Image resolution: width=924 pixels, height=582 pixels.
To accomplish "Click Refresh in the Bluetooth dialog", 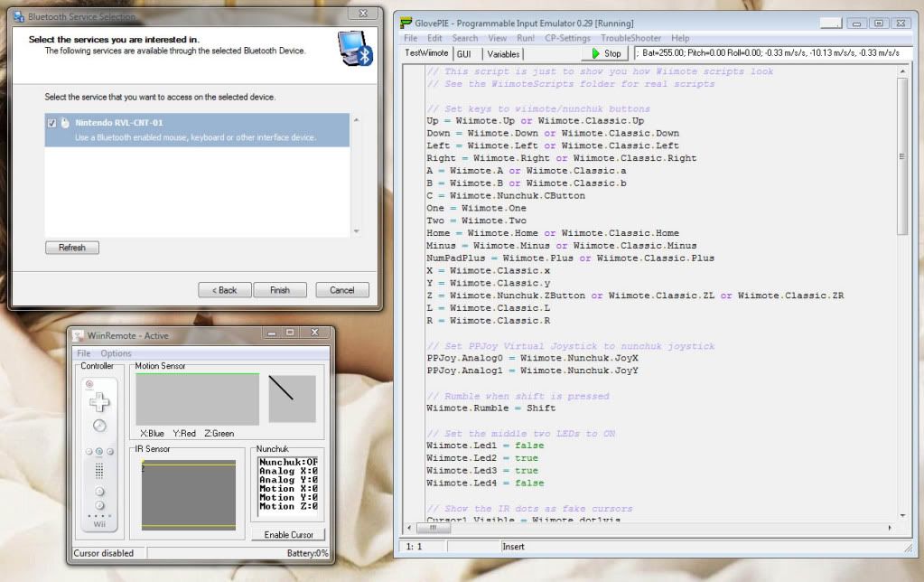I will point(72,248).
